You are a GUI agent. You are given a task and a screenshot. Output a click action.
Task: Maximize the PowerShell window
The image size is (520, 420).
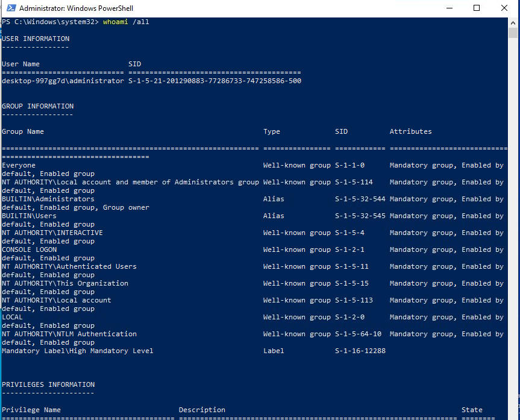click(477, 8)
